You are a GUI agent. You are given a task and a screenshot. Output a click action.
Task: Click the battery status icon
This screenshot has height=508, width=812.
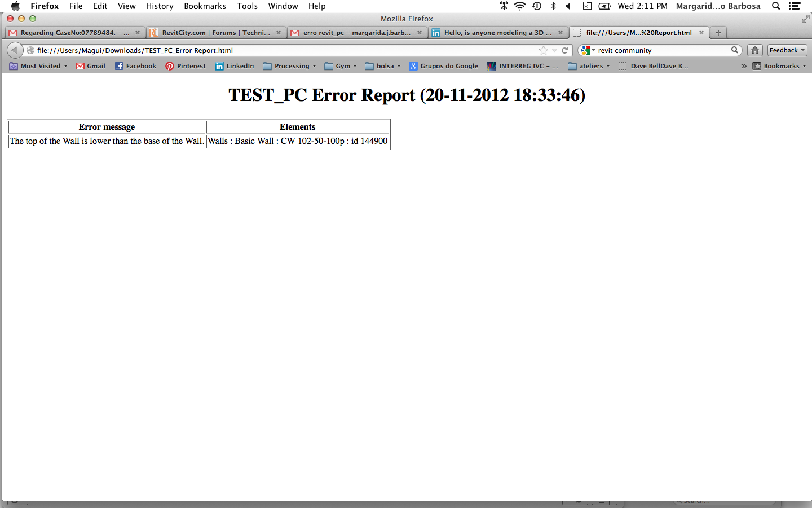[604, 6]
